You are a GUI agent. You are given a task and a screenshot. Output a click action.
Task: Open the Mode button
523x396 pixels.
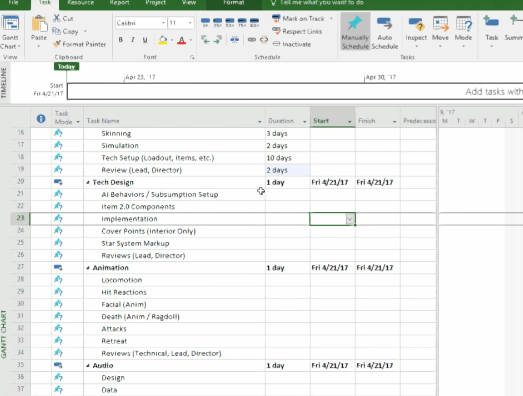[x=464, y=32]
